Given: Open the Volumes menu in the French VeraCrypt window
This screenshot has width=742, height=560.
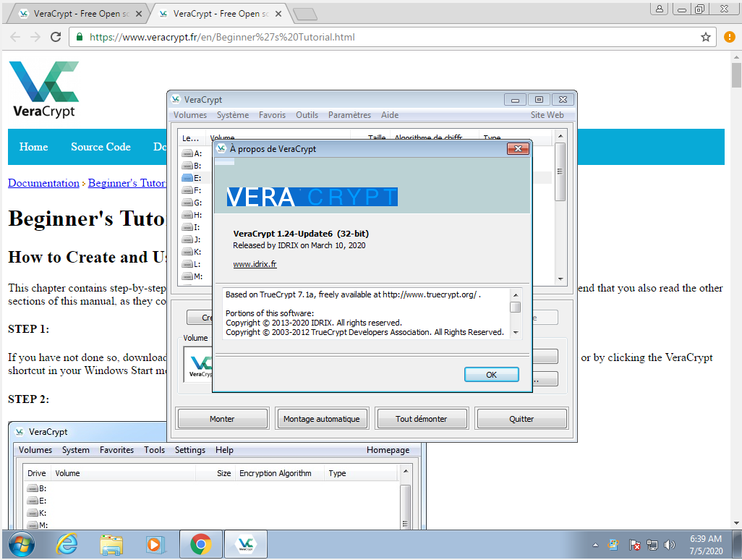Looking at the screenshot, I should click(x=189, y=115).
